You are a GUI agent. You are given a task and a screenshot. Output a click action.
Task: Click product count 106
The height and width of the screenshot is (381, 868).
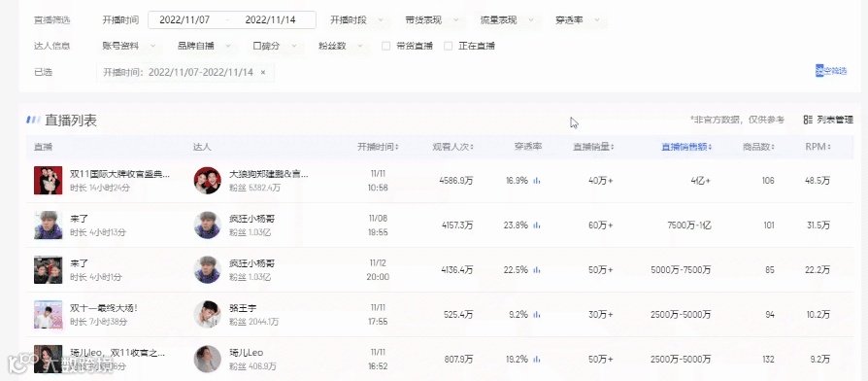point(768,181)
